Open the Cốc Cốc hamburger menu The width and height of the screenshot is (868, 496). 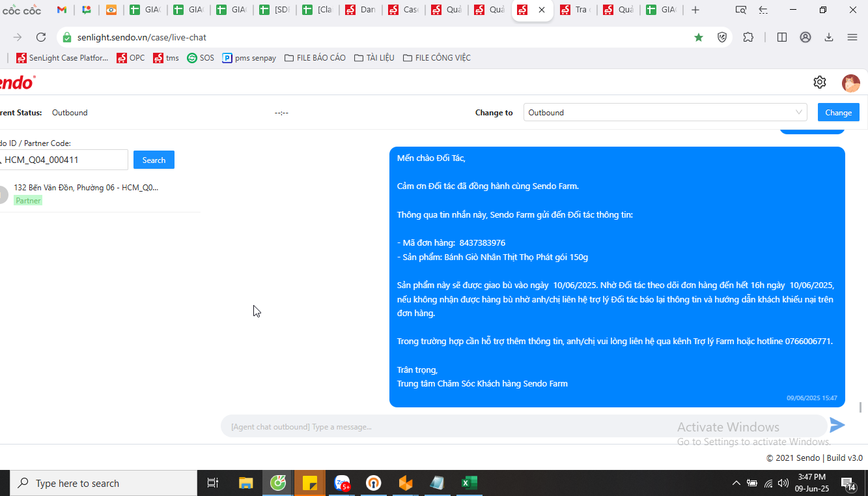(x=852, y=37)
